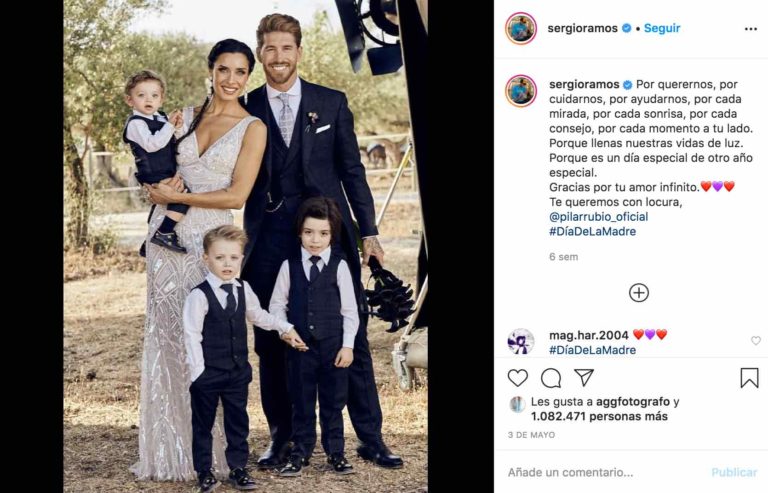Click the Seguir follow button
Screen dimensions: 768x493
(x=662, y=28)
